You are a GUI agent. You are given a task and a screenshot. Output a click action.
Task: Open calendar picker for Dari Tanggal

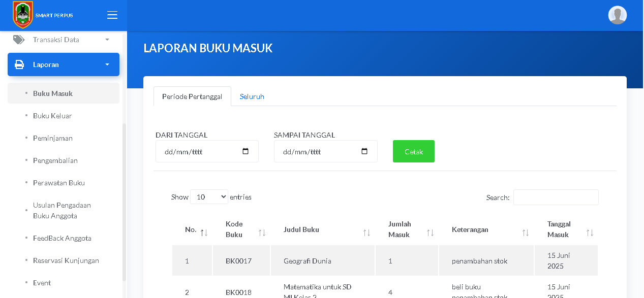tap(246, 151)
